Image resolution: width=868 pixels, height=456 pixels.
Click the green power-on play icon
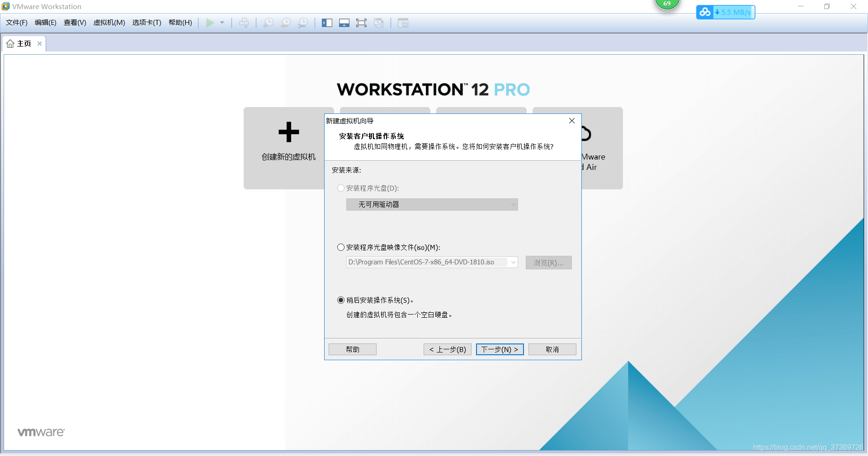coord(210,23)
